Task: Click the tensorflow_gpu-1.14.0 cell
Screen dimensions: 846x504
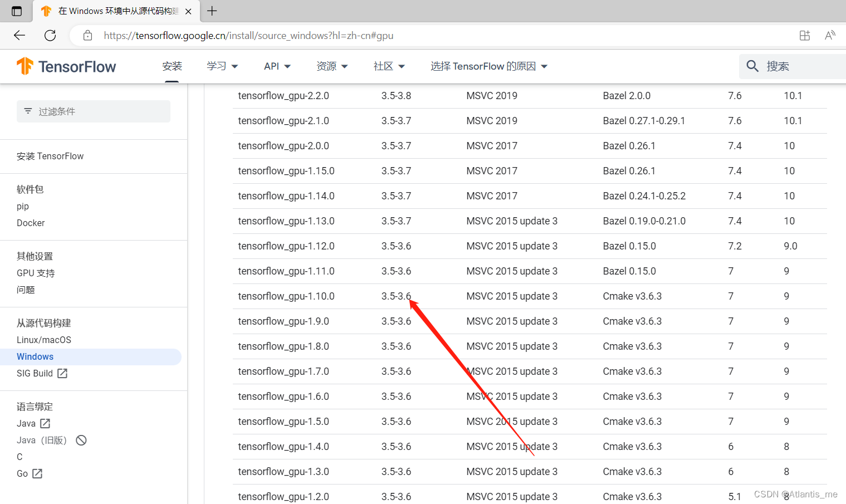Action: [x=286, y=196]
